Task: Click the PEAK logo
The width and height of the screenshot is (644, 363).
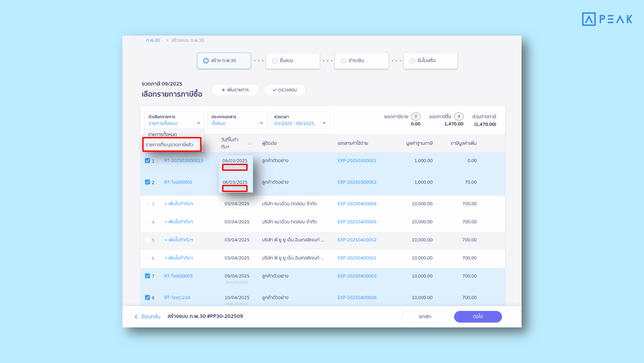Action: 607,19
